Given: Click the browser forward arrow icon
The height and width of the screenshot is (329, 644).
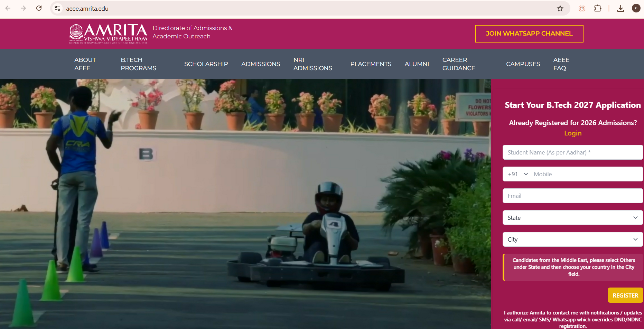Looking at the screenshot, I should (23, 8).
